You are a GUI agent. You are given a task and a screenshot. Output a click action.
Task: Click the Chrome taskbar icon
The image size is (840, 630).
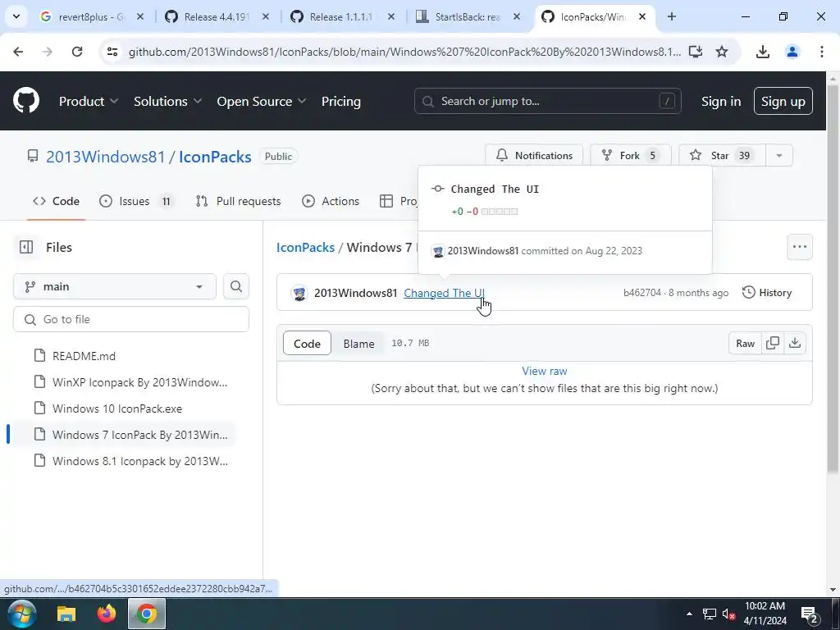click(146, 614)
